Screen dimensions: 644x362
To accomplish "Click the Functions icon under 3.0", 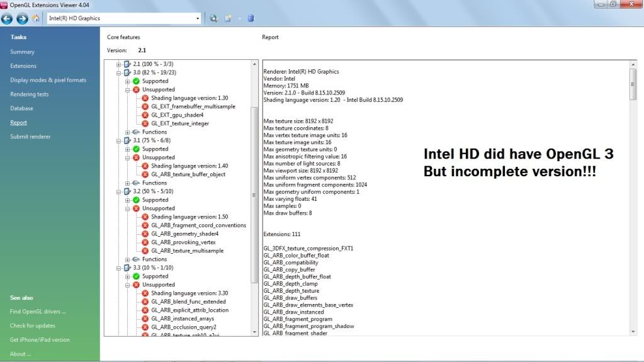I will (x=137, y=132).
